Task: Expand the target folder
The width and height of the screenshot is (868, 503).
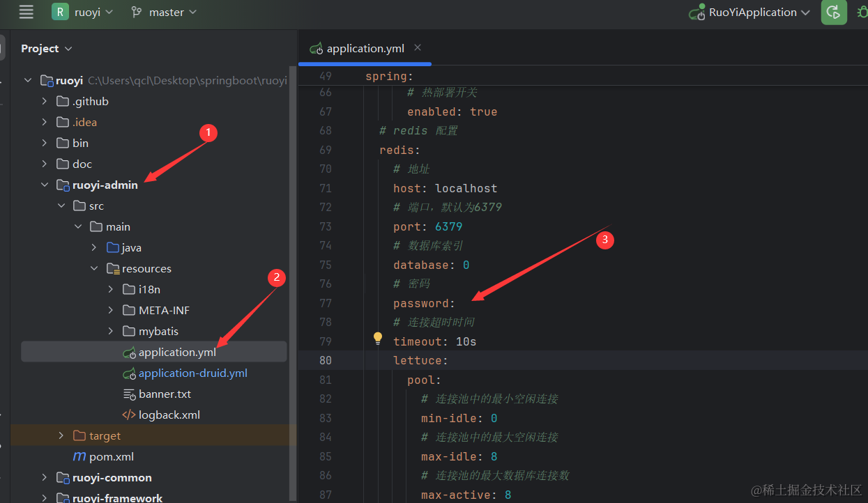Action: pyautogui.click(x=61, y=436)
